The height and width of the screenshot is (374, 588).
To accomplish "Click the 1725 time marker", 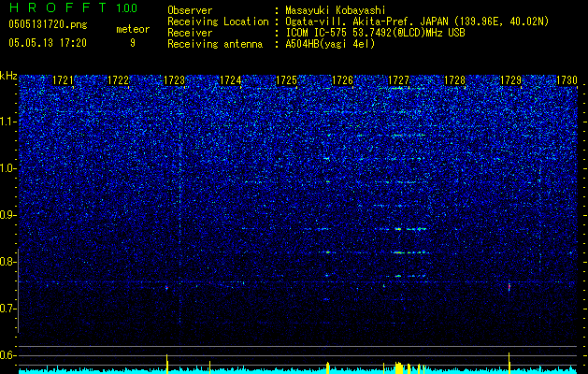I will [286, 80].
